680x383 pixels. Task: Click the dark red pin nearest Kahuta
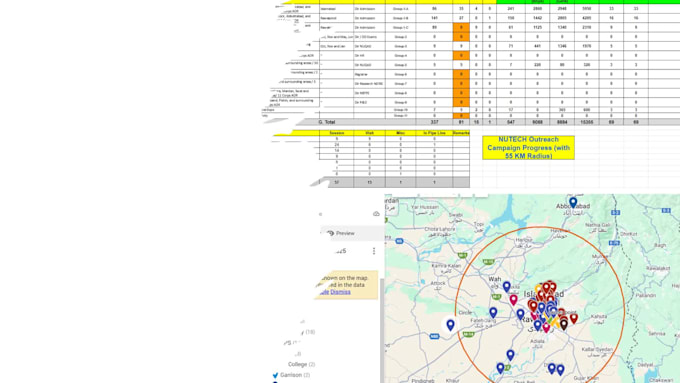point(574,318)
